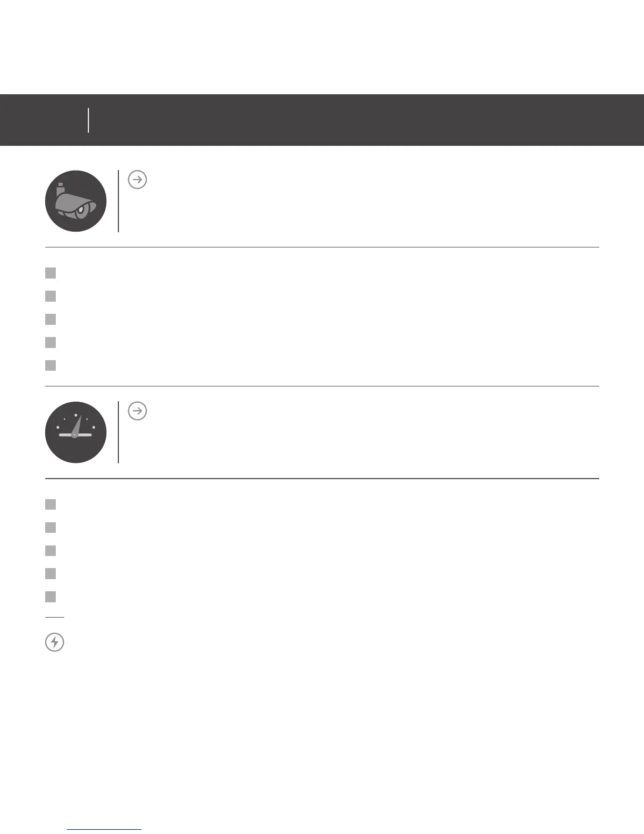Check the second box under the camera section
Screen dimensions: 644x834
(x=51, y=296)
